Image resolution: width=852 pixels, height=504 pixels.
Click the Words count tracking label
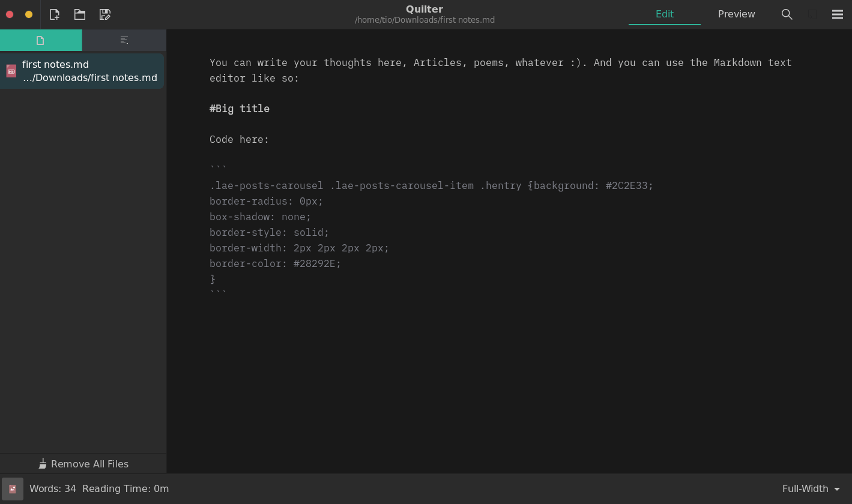[53, 489]
